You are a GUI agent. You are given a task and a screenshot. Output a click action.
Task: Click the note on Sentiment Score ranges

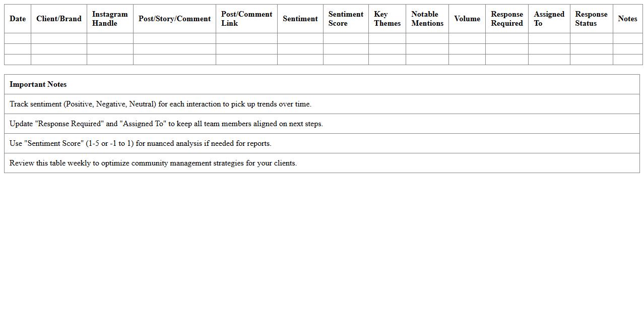point(140,143)
